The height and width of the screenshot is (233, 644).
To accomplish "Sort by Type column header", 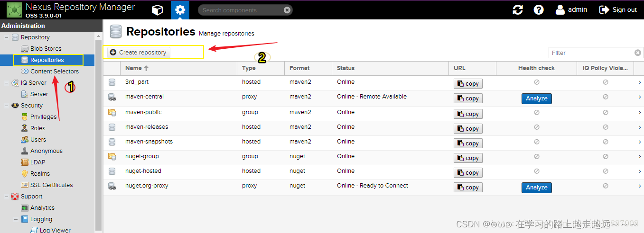I will [261, 68].
